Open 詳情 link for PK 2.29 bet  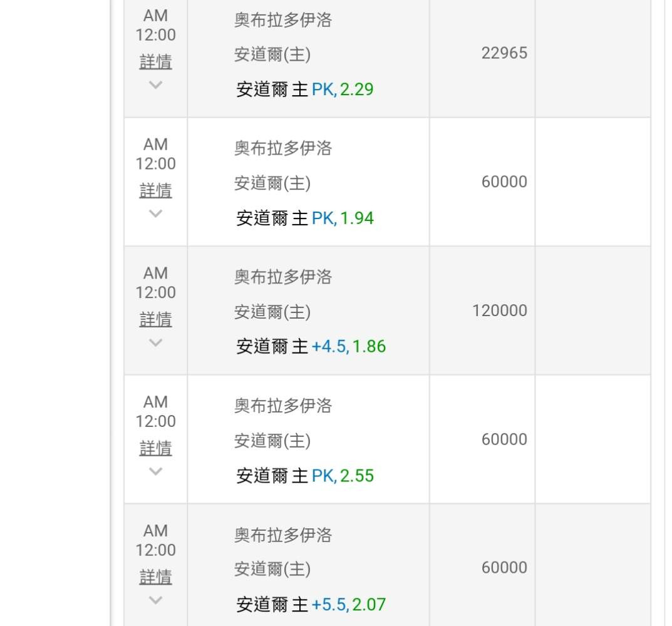[155, 62]
